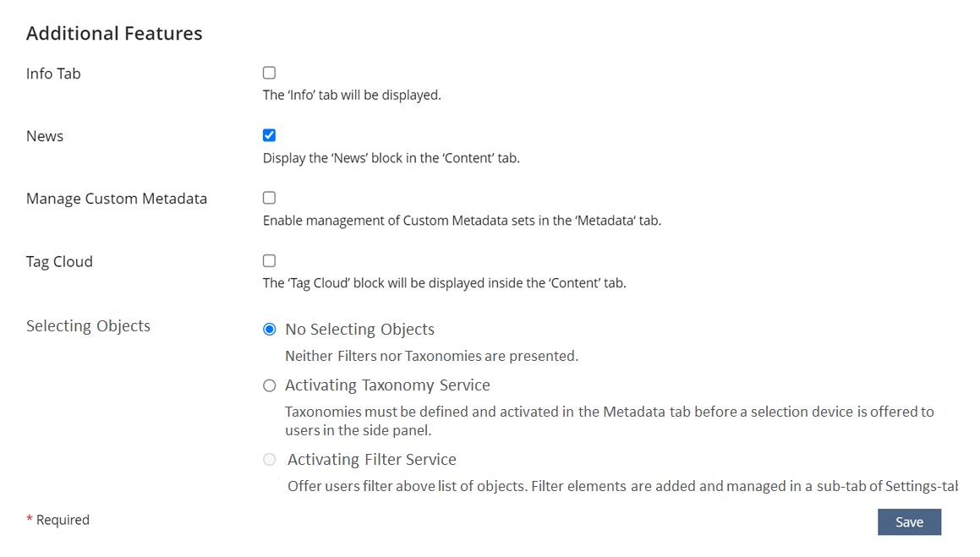This screenshot has width=980, height=557.
Task: Click the 'Selecting Objects' field label
Action: [88, 326]
